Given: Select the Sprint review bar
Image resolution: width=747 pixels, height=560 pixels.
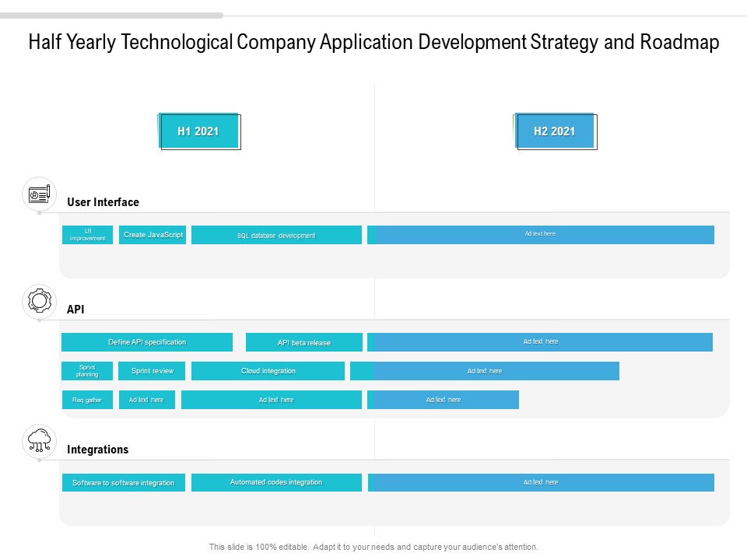Looking at the screenshot, I should tap(152, 371).
